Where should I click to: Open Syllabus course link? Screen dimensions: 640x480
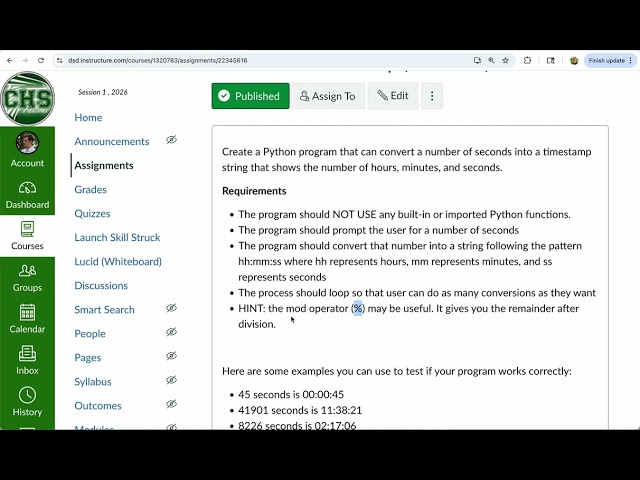93,382
